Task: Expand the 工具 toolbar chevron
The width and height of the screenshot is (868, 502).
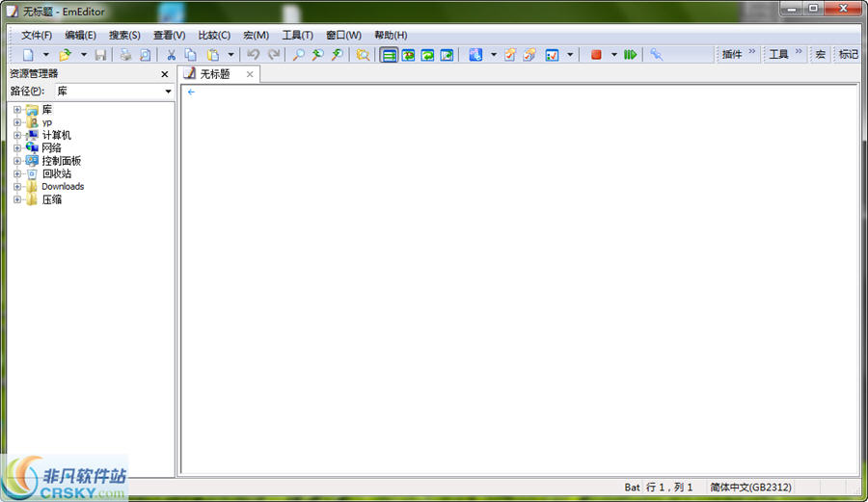Action: click(x=799, y=51)
